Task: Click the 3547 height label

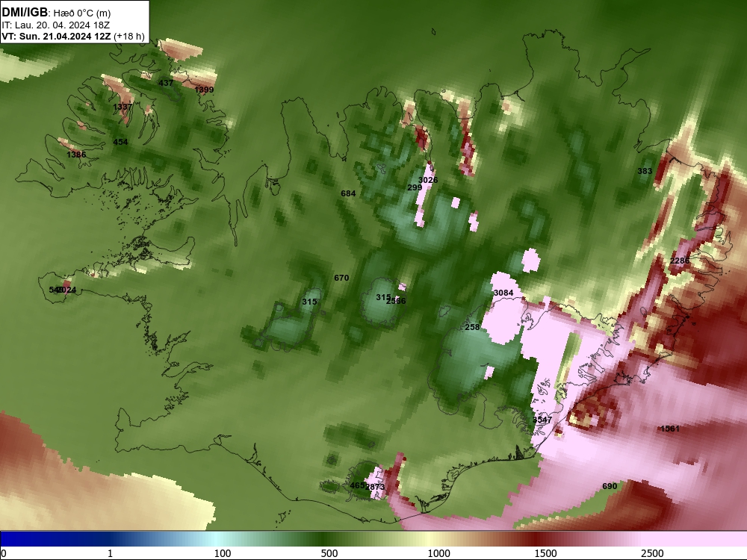Action: (x=542, y=420)
